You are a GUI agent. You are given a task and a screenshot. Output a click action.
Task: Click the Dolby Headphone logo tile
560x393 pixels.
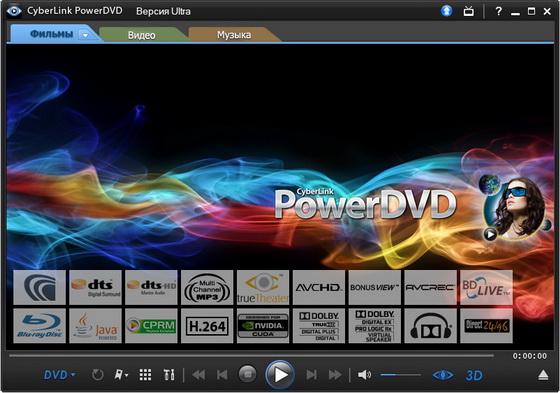tap(431, 326)
